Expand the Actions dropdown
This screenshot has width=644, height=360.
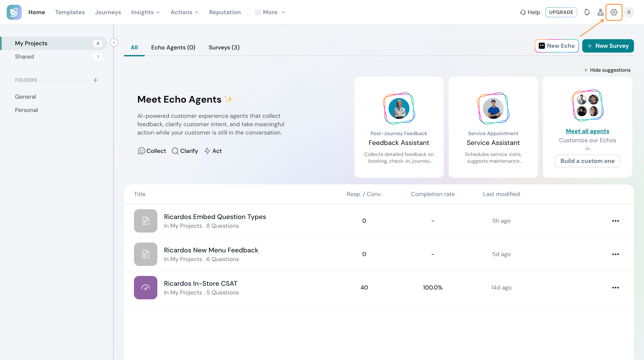click(x=184, y=12)
